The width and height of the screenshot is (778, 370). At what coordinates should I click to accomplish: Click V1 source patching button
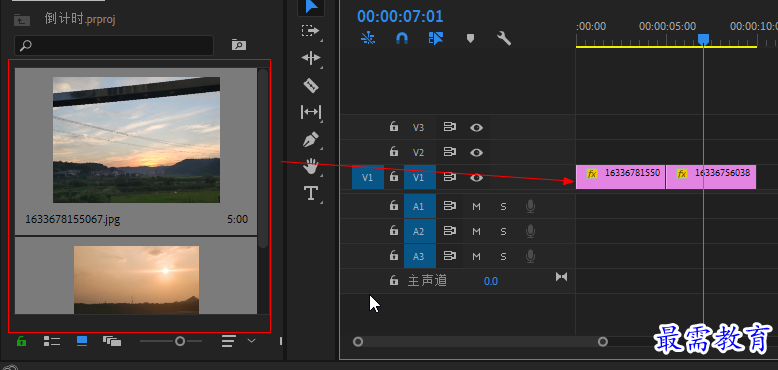[368, 177]
